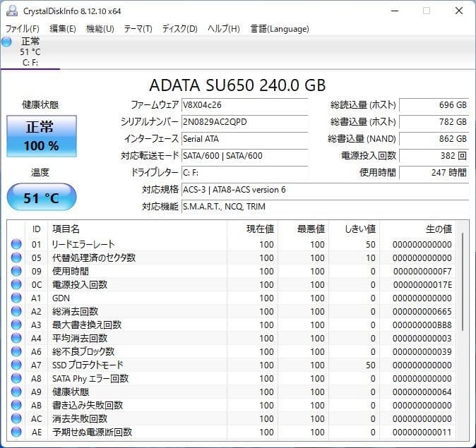
Task: Select the 正常 51 °C disk tab
Action: (30, 52)
